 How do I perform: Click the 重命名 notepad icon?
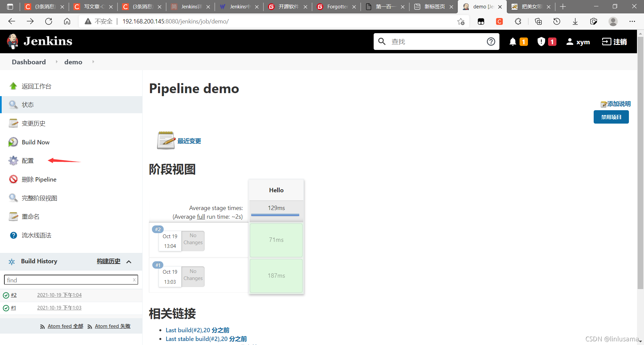[13, 217]
